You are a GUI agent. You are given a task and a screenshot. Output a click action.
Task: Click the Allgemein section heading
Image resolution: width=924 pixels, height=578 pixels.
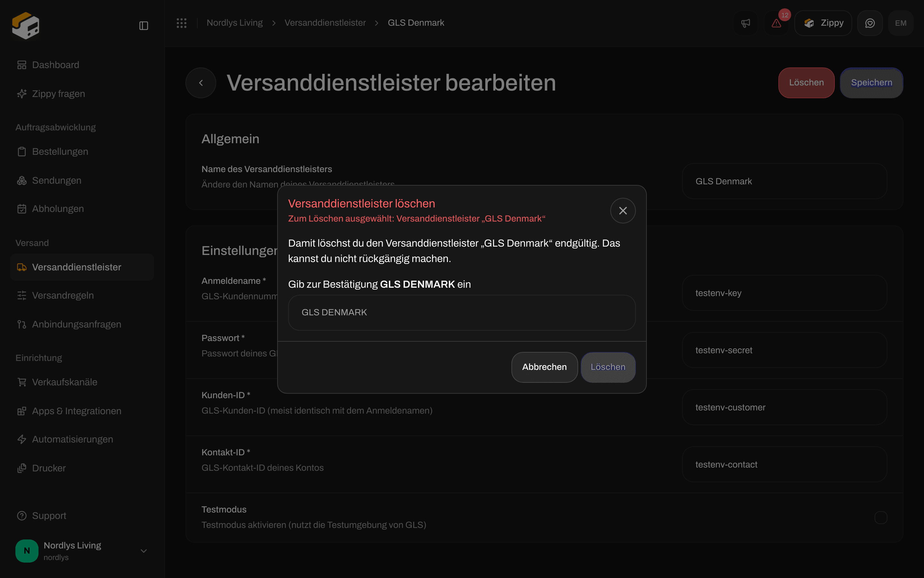tap(230, 139)
